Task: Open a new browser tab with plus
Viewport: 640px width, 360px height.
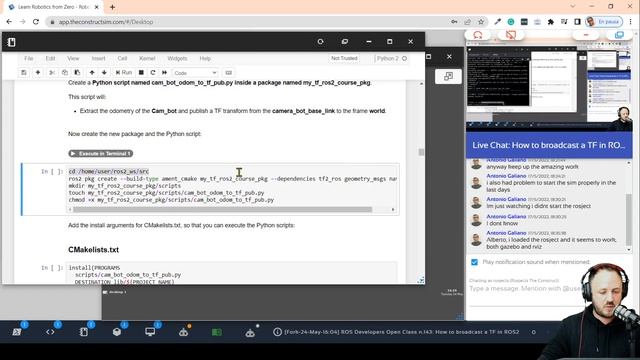Action: click(x=112, y=7)
